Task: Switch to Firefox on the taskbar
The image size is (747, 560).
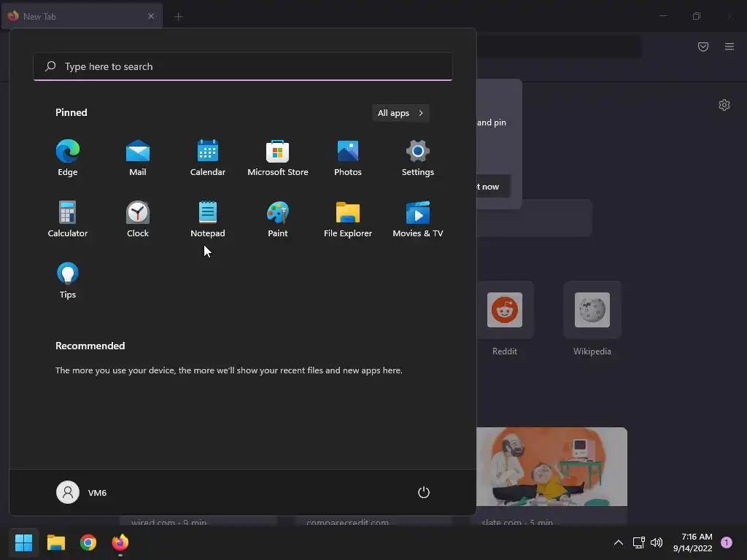Action: pos(120,542)
